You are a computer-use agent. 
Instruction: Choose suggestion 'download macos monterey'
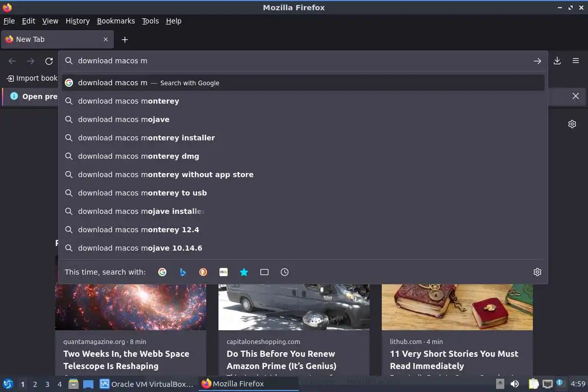(x=303, y=101)
